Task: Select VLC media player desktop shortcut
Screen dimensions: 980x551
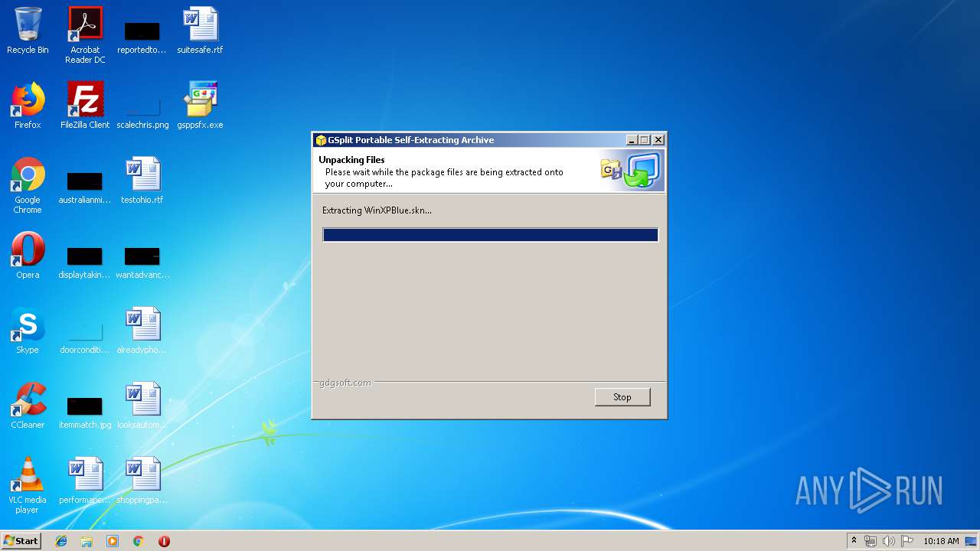Action: pyautogui.click(x=28, y=486)
